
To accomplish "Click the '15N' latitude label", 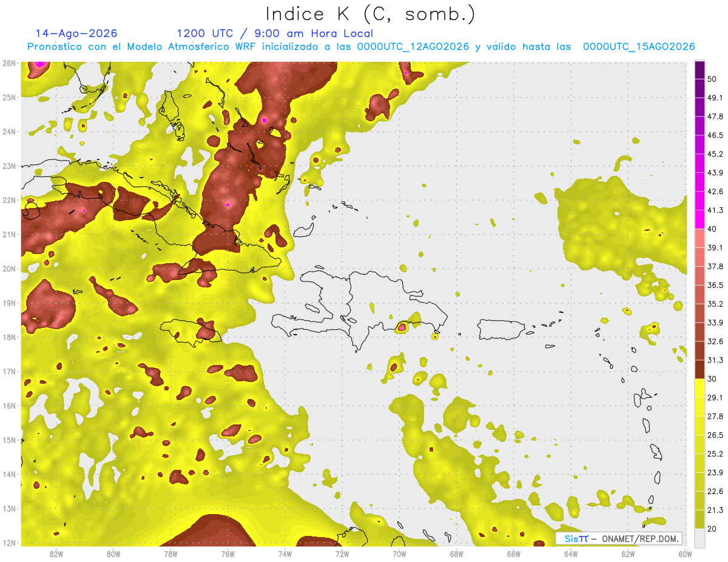I will (8, 440).
